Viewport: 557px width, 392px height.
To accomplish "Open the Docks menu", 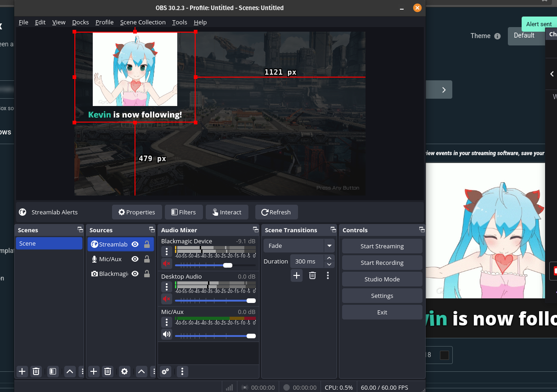I will pyautogui.click(x=80, y=22).
